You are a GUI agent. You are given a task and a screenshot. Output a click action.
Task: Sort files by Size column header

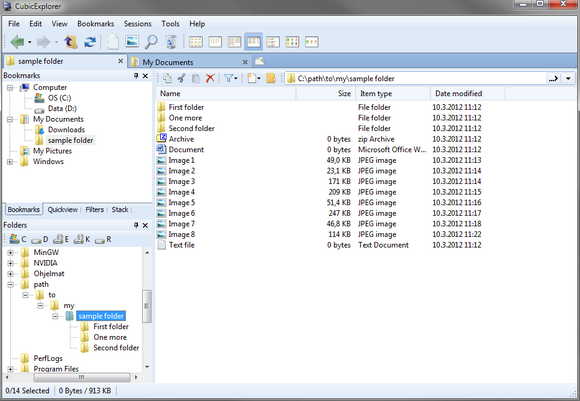coord(326,94)
